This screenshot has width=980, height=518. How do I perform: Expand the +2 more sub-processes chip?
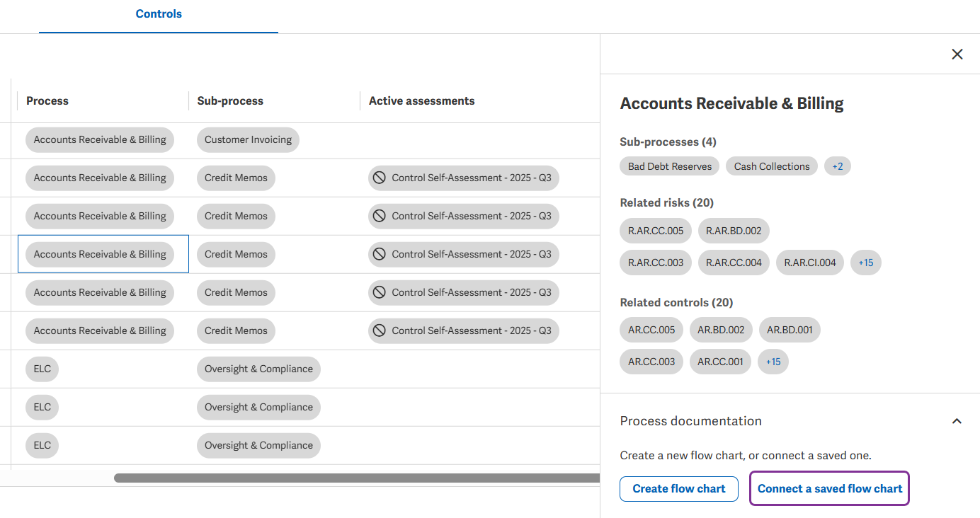838,166
